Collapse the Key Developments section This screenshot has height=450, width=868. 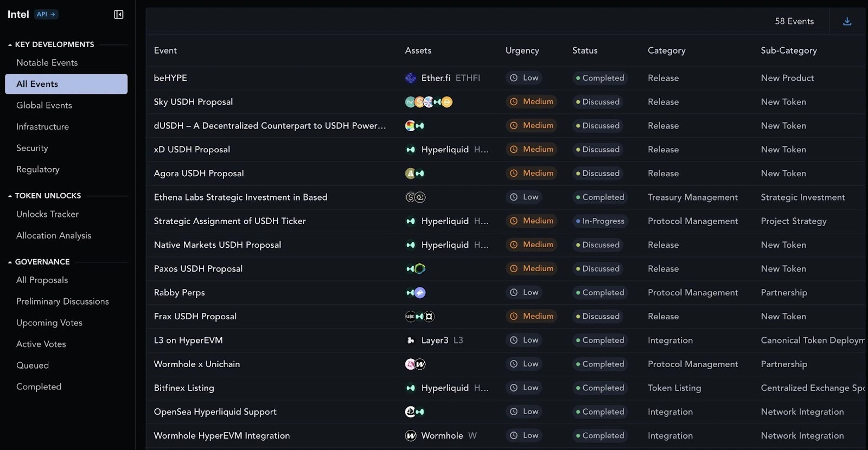pyautogui.click(x=10, y=45)
